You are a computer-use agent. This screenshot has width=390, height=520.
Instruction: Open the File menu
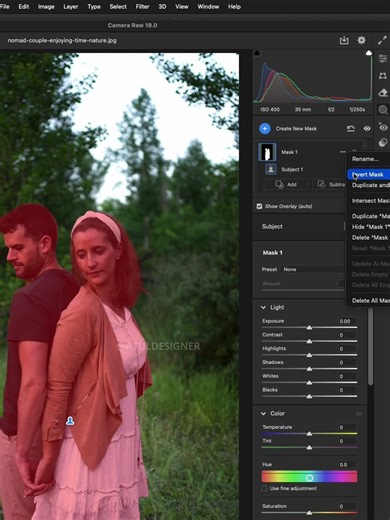[x=5, y=7]
